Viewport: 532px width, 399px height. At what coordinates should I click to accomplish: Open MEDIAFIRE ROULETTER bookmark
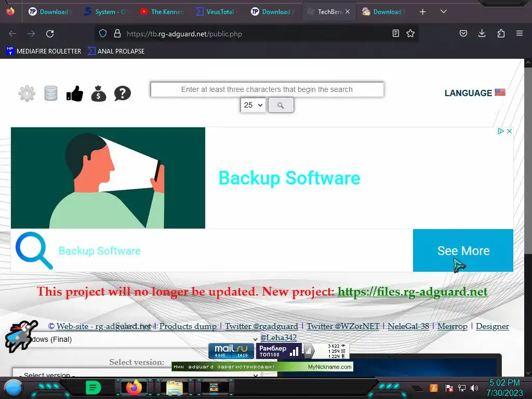click(44, 51)
